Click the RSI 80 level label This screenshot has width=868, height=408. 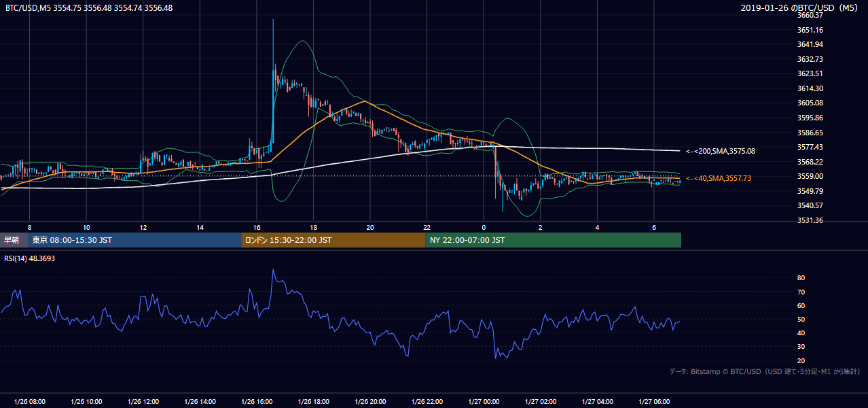pos(801,278)
